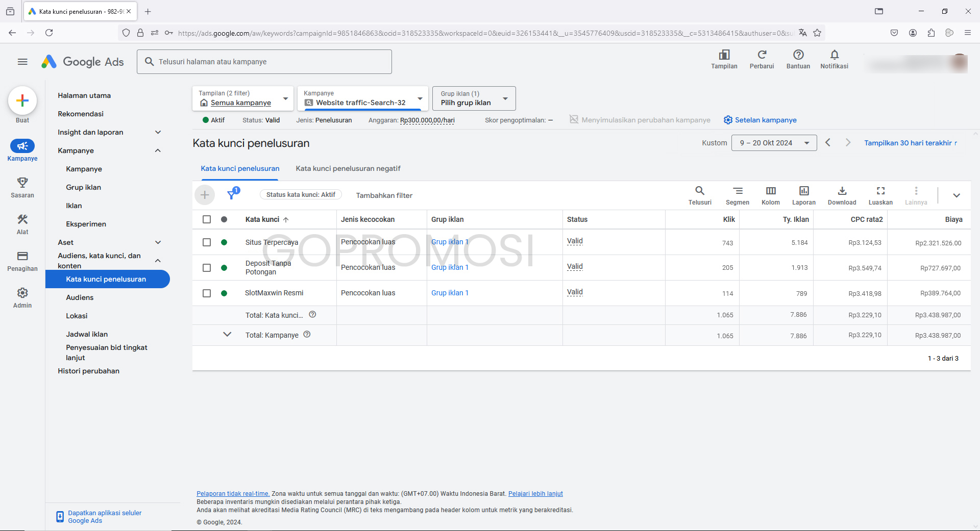
Task: Tick the SlotMaxwin Resmi row checkbox
Action: pos(207,293)
